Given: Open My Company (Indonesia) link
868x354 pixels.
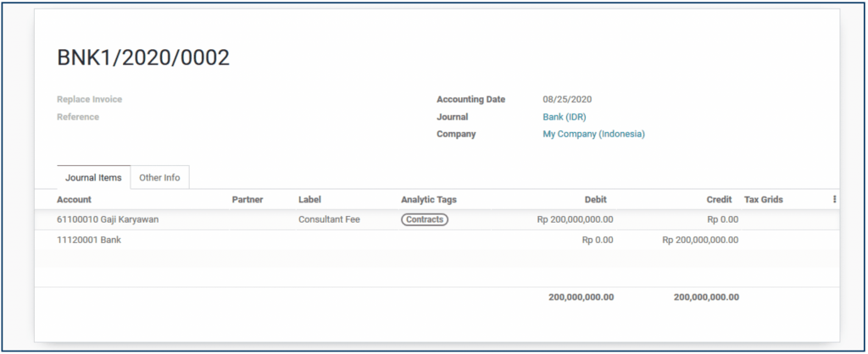Looking at the screenshot, I should click(x=593, y=134).
